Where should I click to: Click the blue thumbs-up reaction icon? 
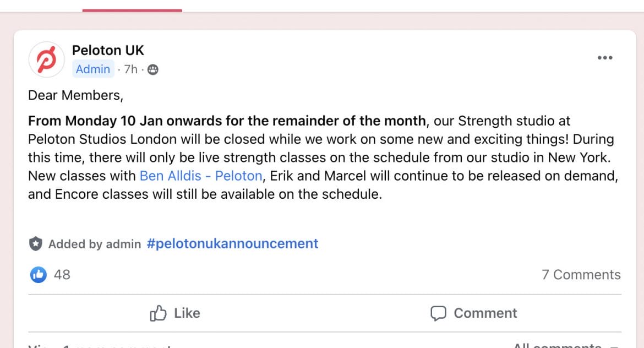coord(38,274)
